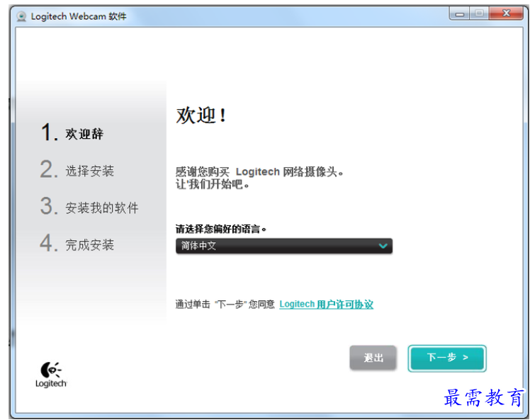Click the Logitech logo at bottom left

(51, 375)
